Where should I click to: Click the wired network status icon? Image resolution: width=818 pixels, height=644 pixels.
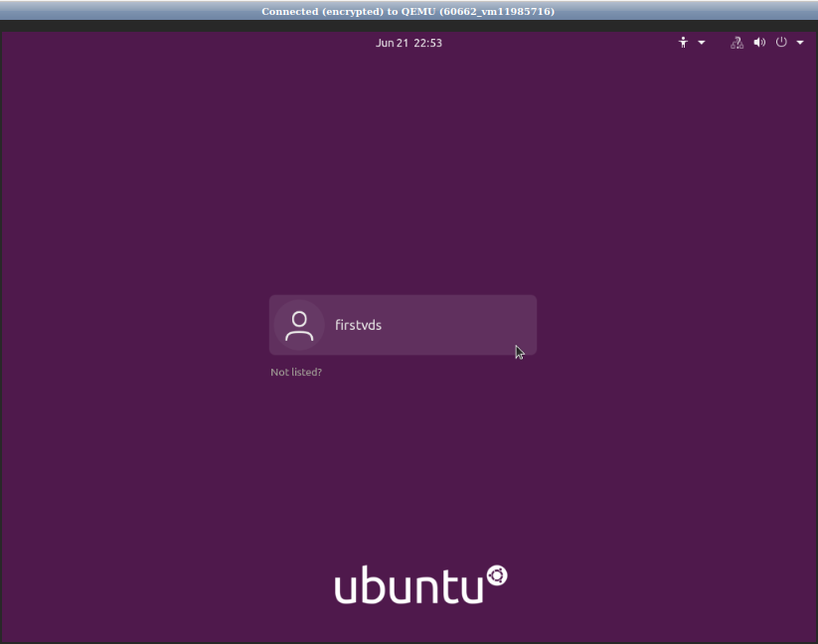pos(736,43)
